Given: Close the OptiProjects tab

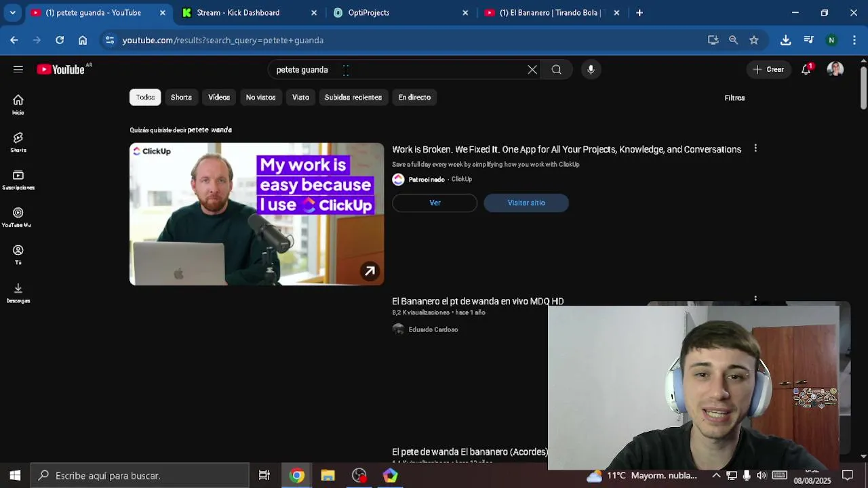Looking at the screenshot, I should click(x=465, y=12).
